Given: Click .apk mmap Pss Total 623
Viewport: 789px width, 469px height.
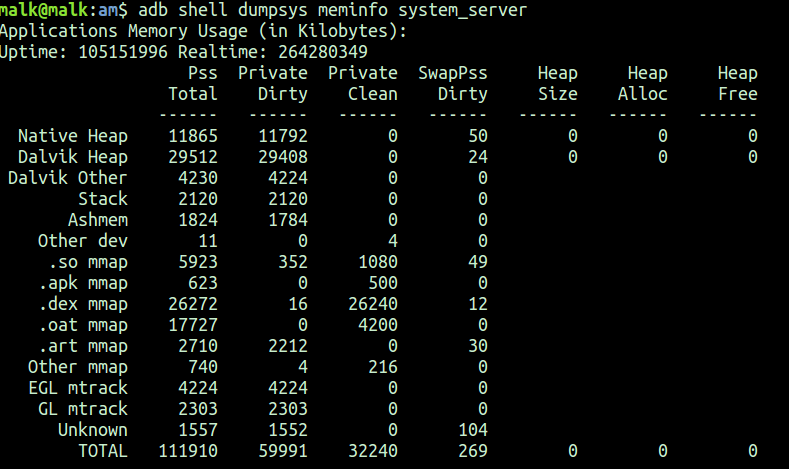Looking at the screenshot, I should point(203,283).
